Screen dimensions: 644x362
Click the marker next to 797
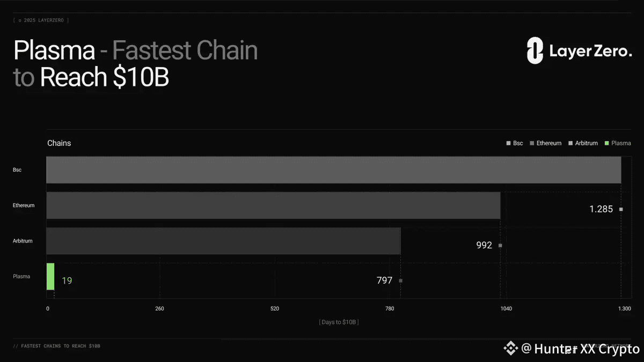(x=400, y=280)
